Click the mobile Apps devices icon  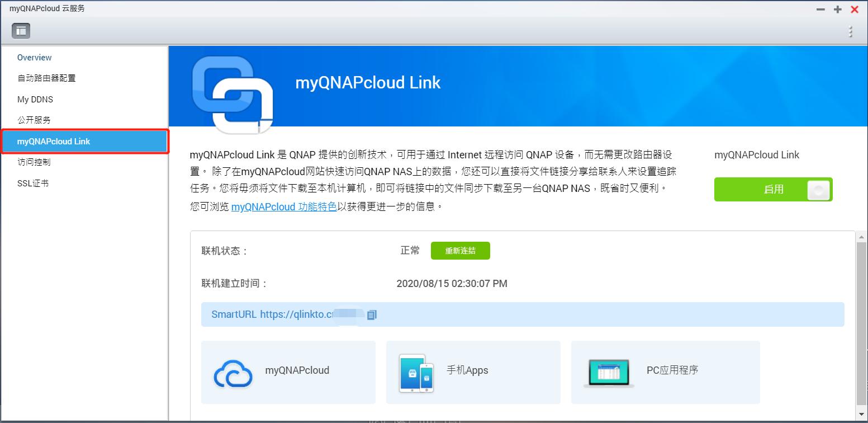click(x=416, y=373)
